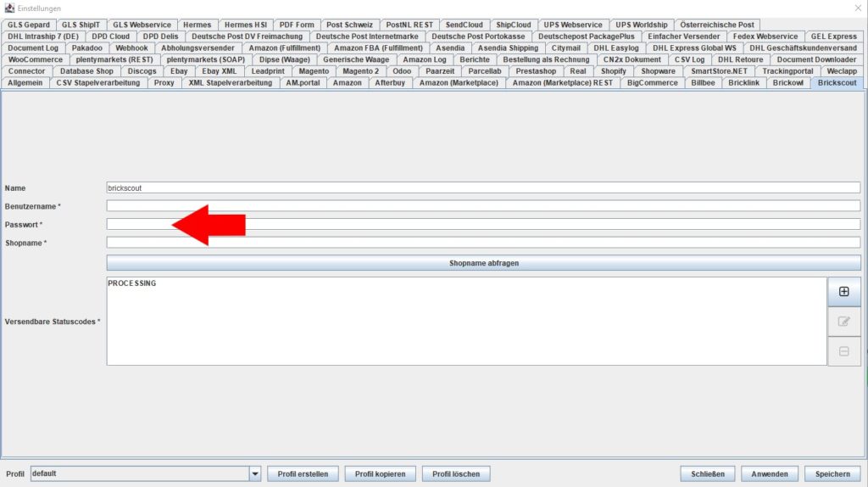Select the Dipse (Waage) tab
Screen dimensions: 868x487
pos(285,59)
